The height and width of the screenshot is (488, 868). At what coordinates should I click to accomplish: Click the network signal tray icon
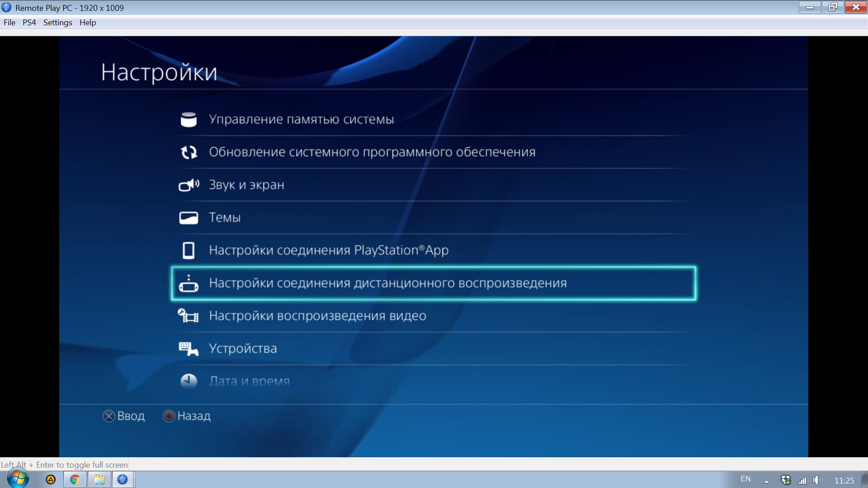click(802, 480)
